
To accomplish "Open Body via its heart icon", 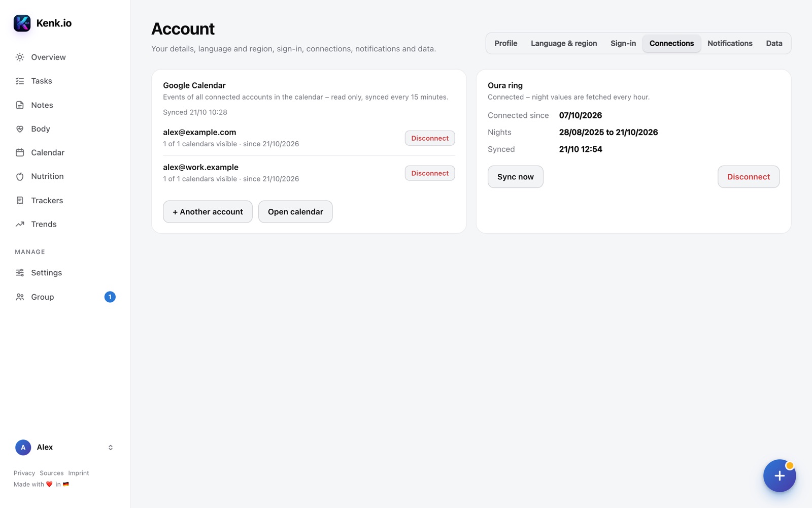I will (20, 129).
